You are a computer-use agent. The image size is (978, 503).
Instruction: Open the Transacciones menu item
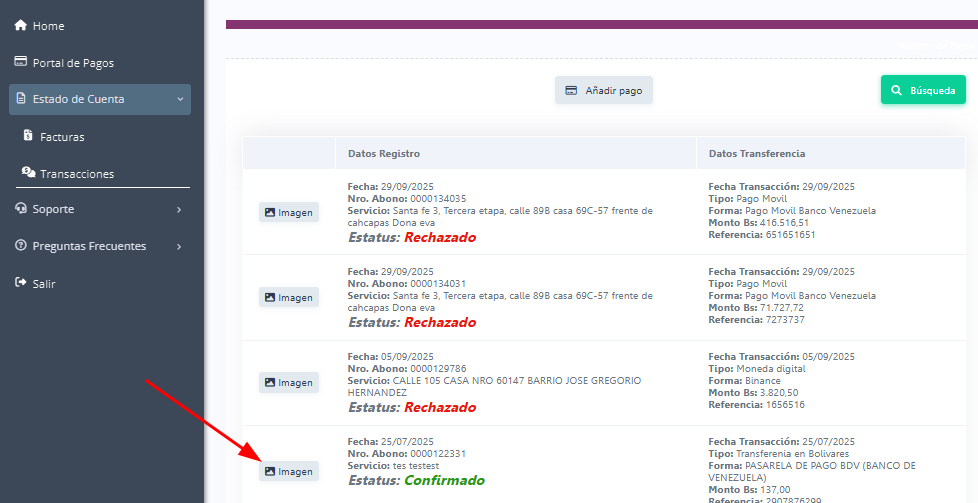(x=77, y=174)
